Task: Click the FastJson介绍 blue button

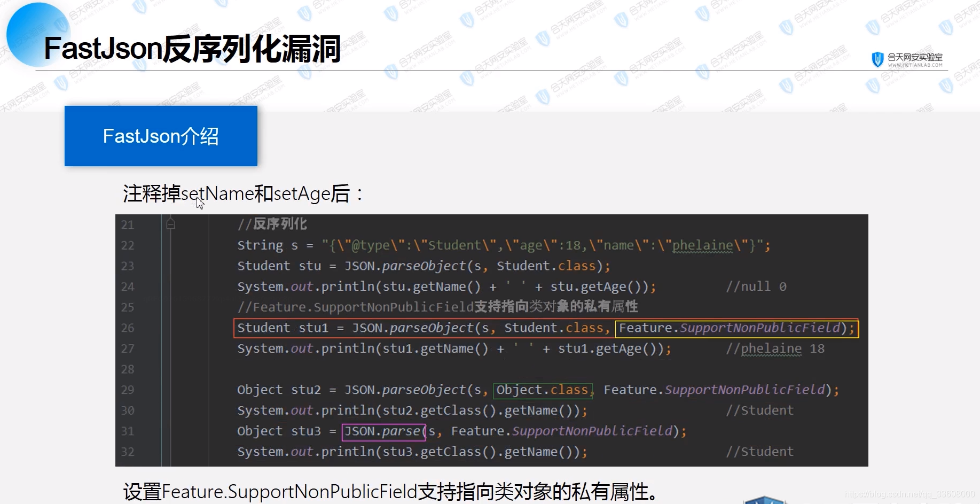Action: [160, 136]
